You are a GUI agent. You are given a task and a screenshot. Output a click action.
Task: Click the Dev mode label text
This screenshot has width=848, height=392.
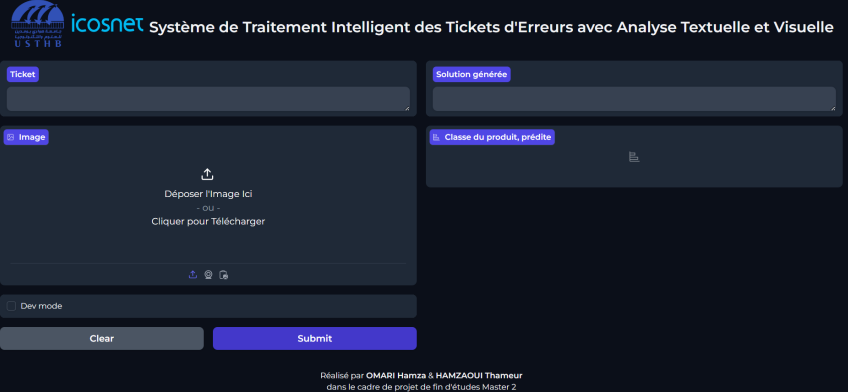(41, 306)
